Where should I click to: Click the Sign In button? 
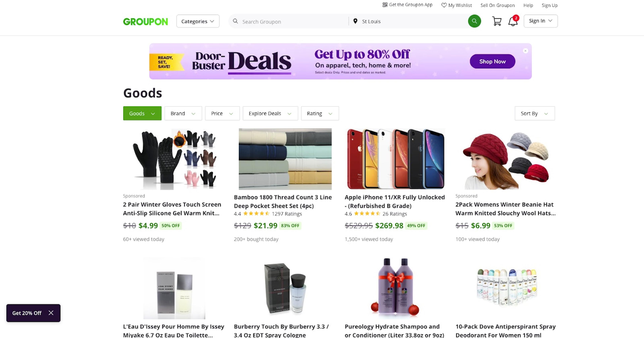540,21
